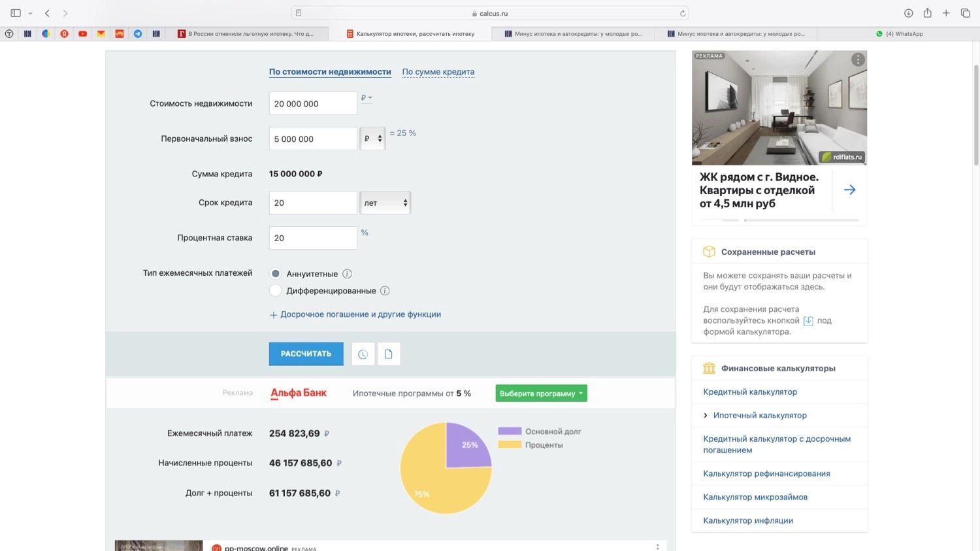Click the clock history icon beside Рассчитать

[363, 354]
